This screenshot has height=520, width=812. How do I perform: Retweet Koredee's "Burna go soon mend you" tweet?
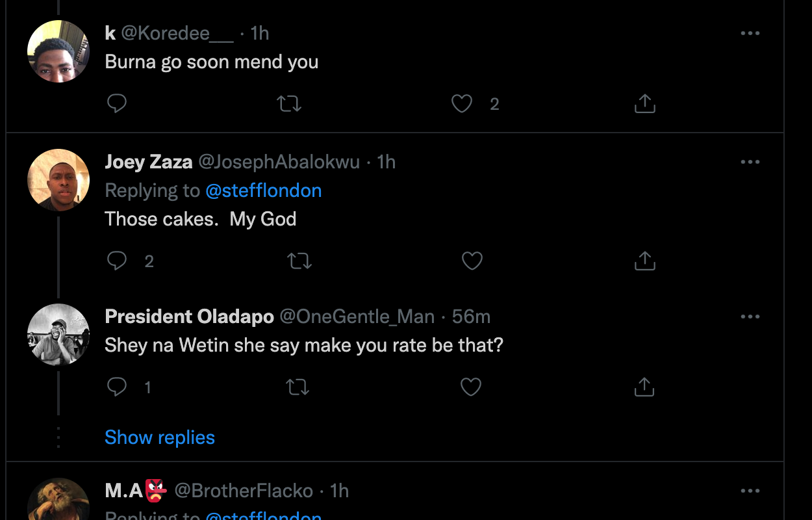(290, 103)
